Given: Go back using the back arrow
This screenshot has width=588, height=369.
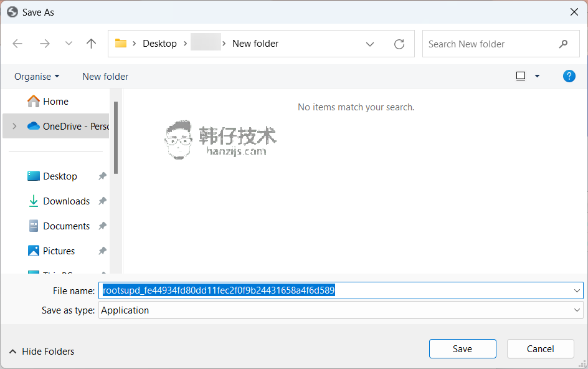Looking at the screenshot, I should (17, 44).
